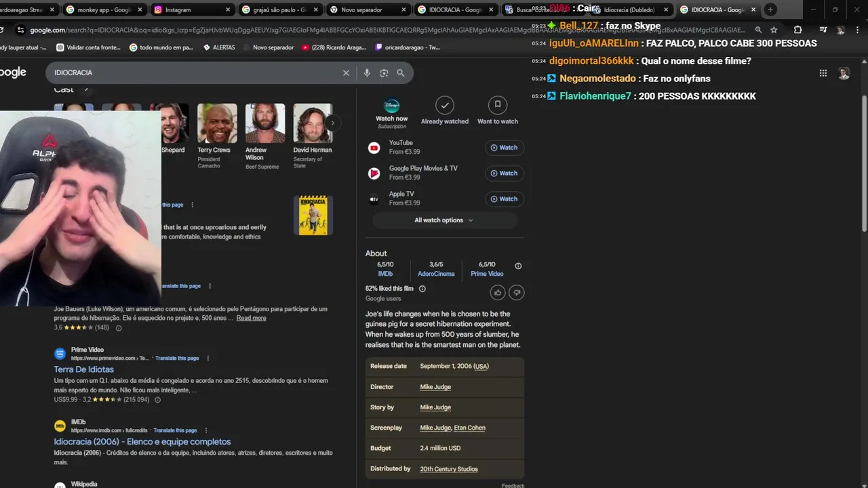This screenshot has width=868, height=488.
Task: Select Terry Crews cast photo
Action: [x=217, y=123]
